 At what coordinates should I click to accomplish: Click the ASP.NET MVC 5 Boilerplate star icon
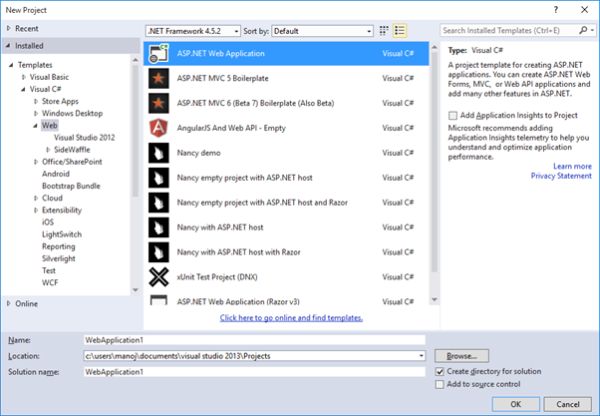click(x=158, y=78)
